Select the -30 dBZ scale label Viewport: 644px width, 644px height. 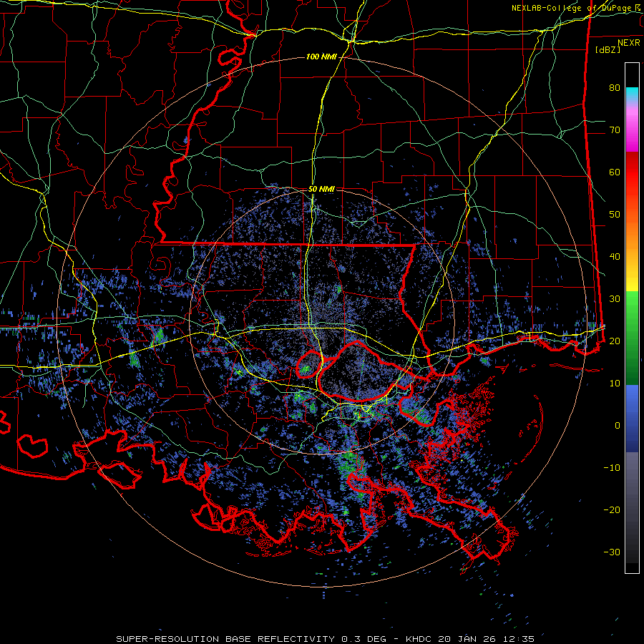612,552
